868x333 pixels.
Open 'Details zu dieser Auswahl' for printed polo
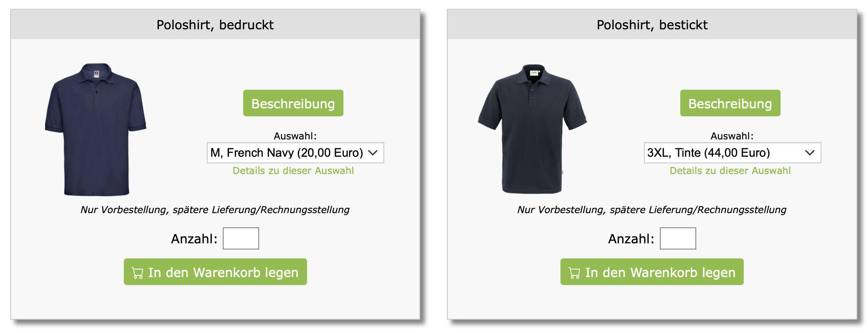pyautogui.click(x=293, y=171)
